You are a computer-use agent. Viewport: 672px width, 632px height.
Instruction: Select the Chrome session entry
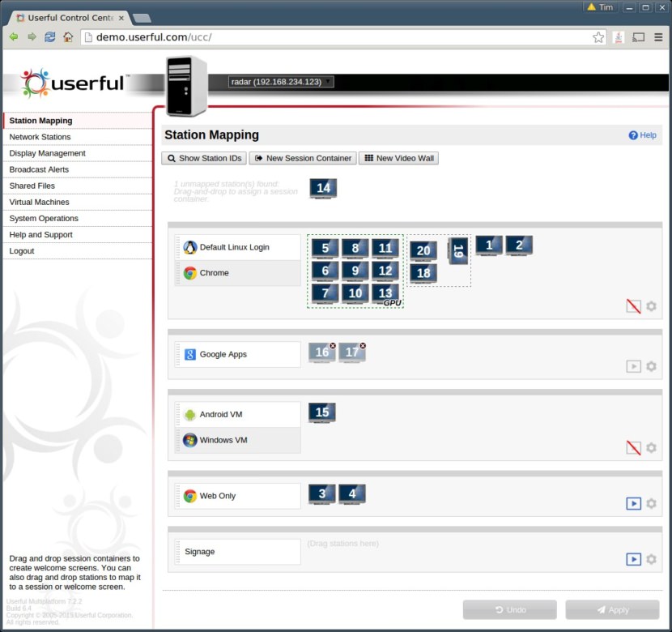point(238,273)
